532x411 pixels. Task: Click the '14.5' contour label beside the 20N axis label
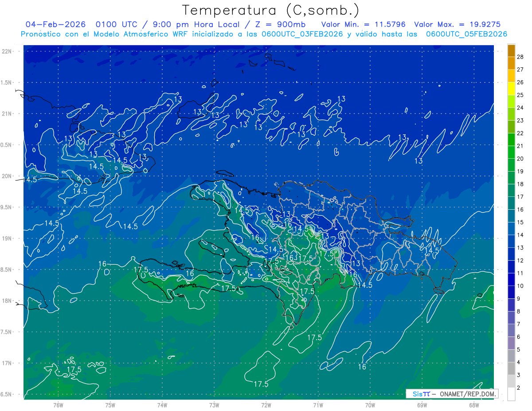pyautogui.click(x=31, y=180)
